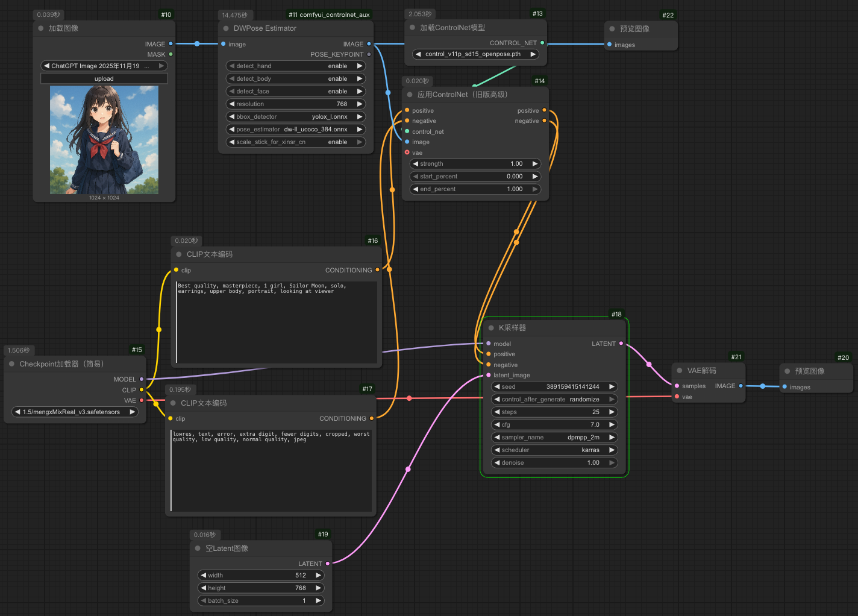
Task: Click the upload button on 加载图像 node
Action: click(104, 78)
